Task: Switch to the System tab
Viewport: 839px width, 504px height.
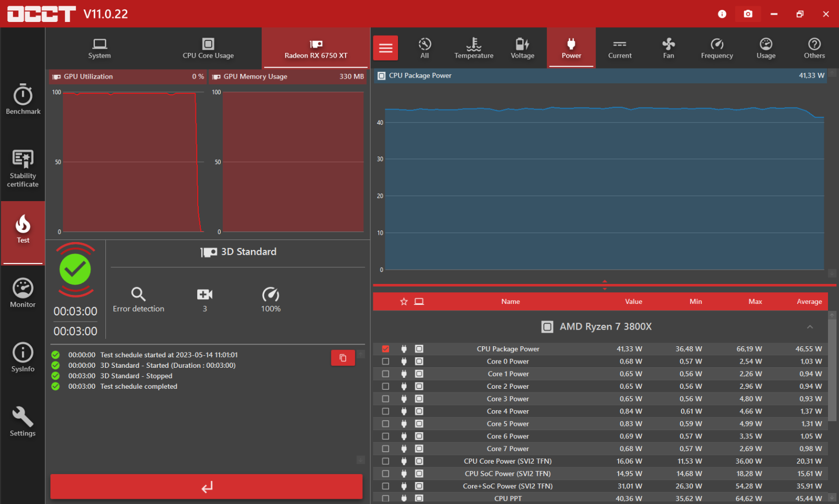Action: click(x=100, y=49)
